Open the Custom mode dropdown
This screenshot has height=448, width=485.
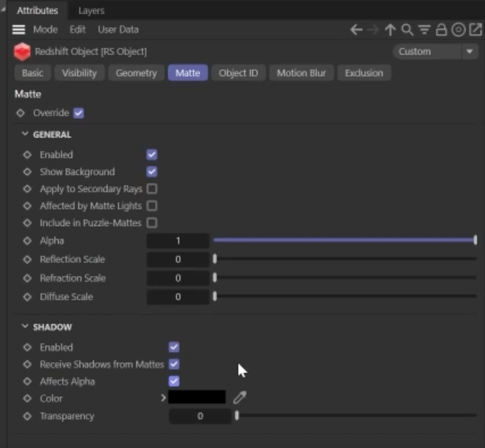coord(435,52)
